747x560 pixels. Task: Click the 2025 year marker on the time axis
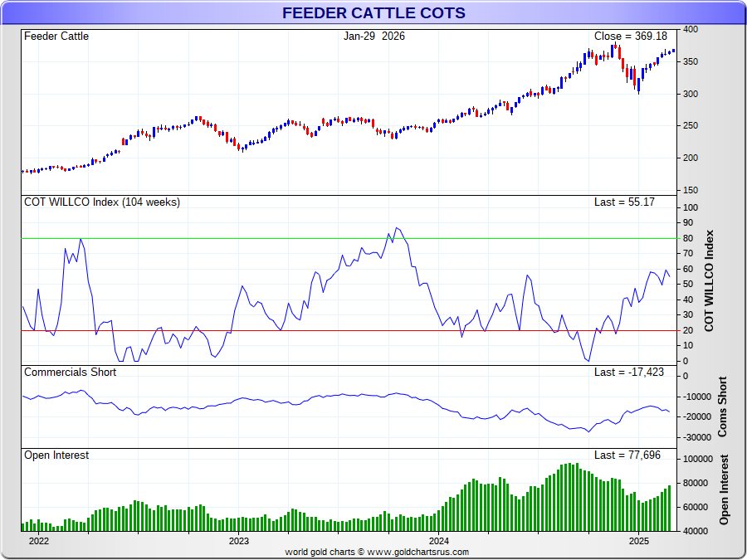(639, 542)
